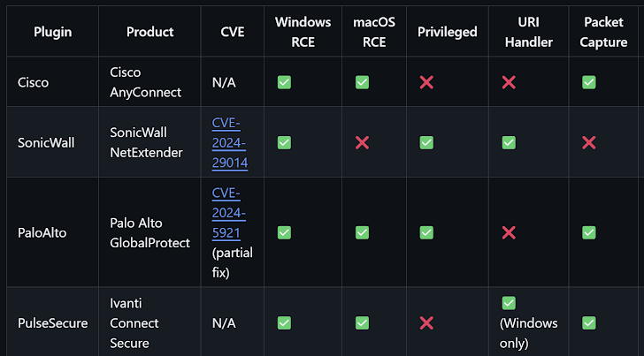
Task: Open the CVE-2024-5921 link
Action: [229, 214]
